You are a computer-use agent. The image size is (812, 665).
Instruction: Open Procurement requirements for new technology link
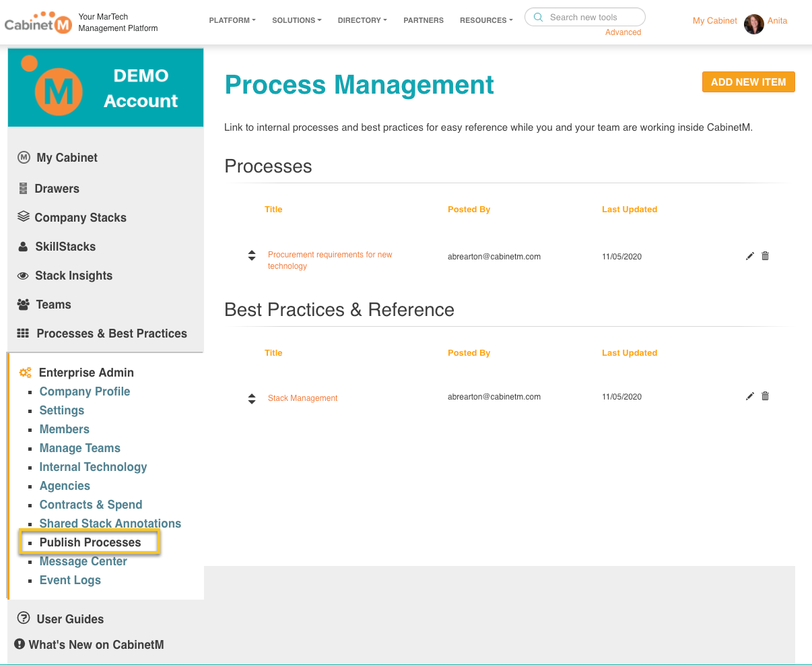330,260
